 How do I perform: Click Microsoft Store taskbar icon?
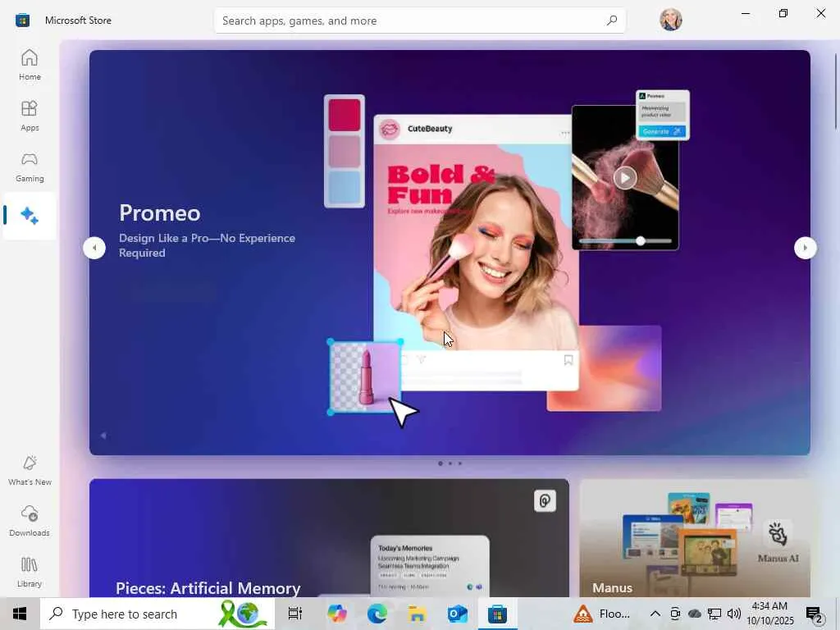(497, 614)
